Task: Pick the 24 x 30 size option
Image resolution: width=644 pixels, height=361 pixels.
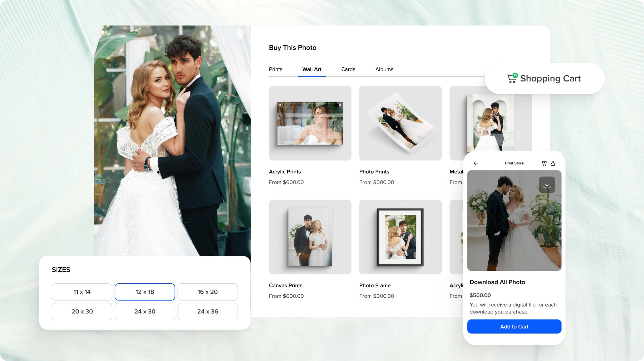Action: (x=145, y=311)
